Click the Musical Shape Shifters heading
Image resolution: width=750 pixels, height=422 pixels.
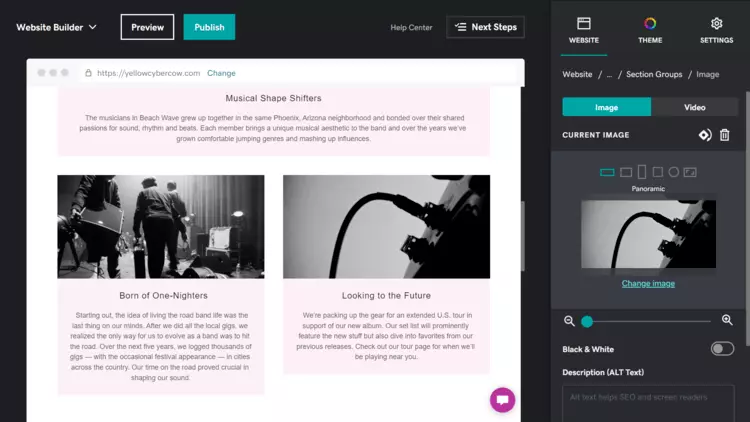[273, 98]
